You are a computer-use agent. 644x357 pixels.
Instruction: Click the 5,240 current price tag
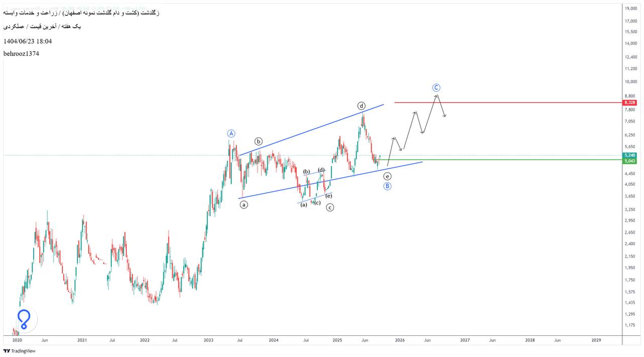(x=629, y=156)
